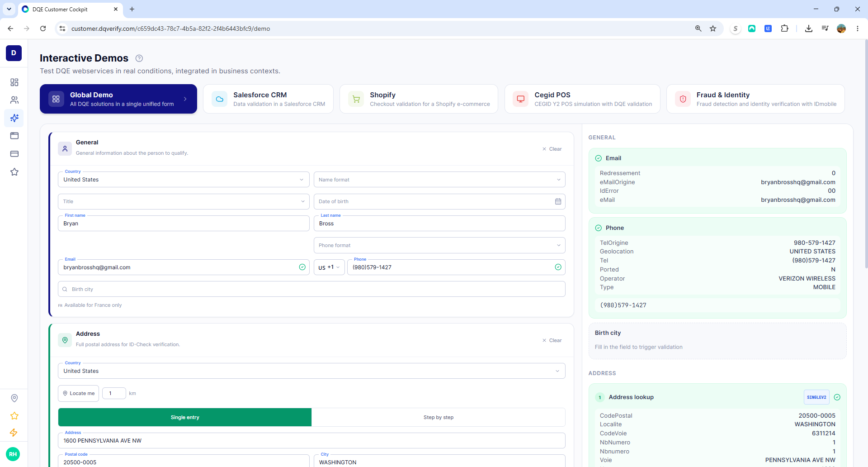This screenshot has height=467, width=868.
Task: Click the Birth city search field
Action: tap(311, 289)
